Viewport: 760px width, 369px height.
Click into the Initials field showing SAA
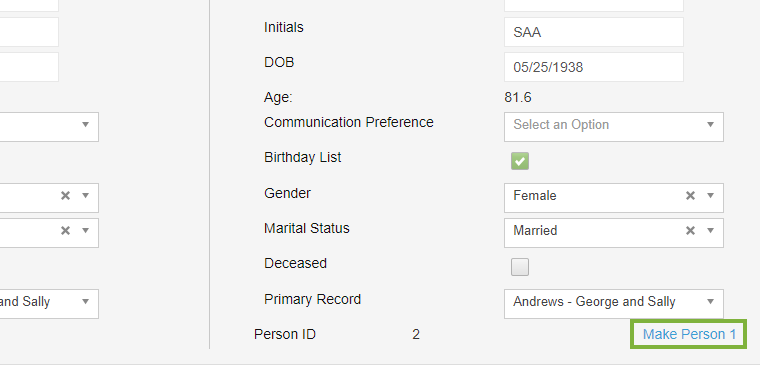click(594, 32)
